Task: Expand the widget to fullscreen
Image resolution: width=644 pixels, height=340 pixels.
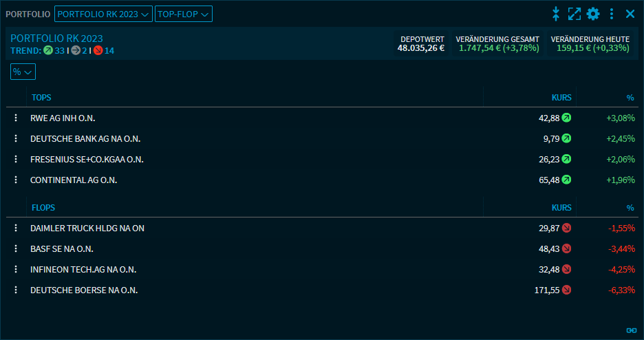Action: point(575,14)
